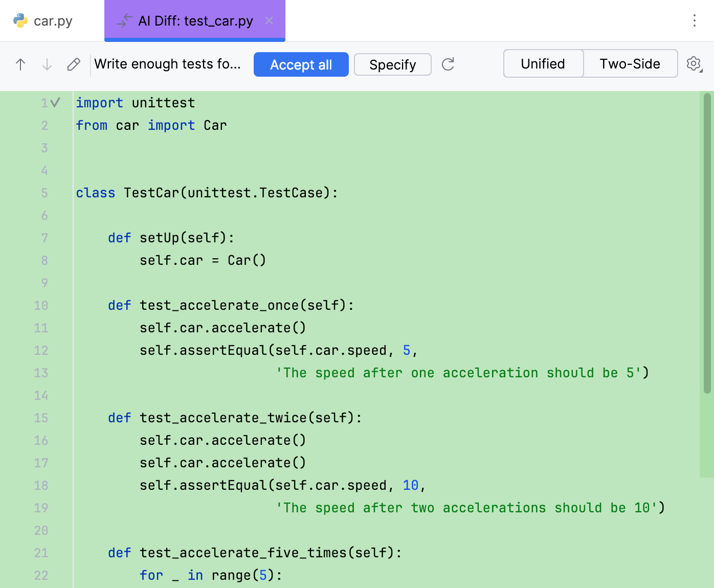
Task: Jump to the next difference with the down arrow
Action: point(47,64)
